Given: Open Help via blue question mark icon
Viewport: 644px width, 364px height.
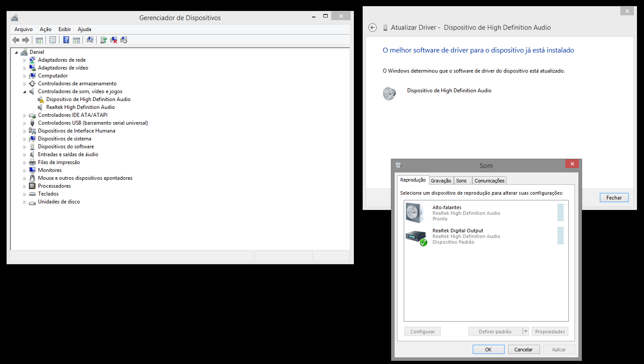Looking at the screenshot, I should [66, 40].
